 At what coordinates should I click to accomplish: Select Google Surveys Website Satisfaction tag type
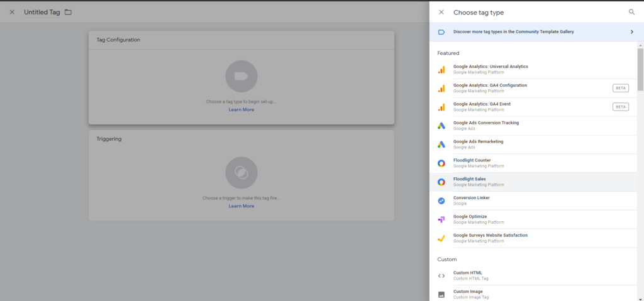(x=533, y=238)
